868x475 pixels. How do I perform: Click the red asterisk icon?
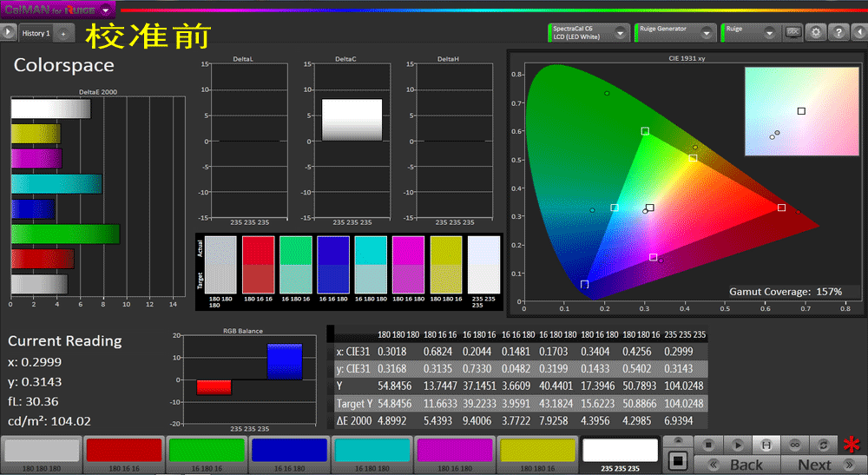pyautogui.click(x=852, y=445)
